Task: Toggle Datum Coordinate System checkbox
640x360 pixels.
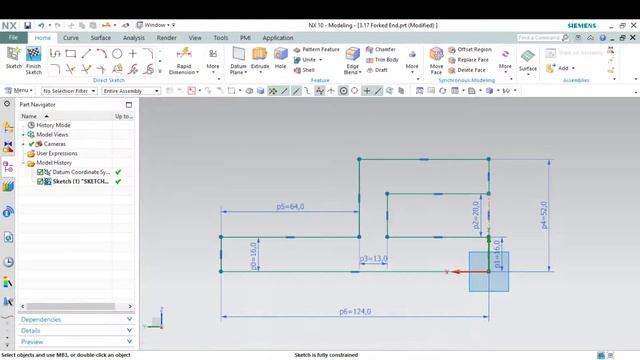Action: 40,172
